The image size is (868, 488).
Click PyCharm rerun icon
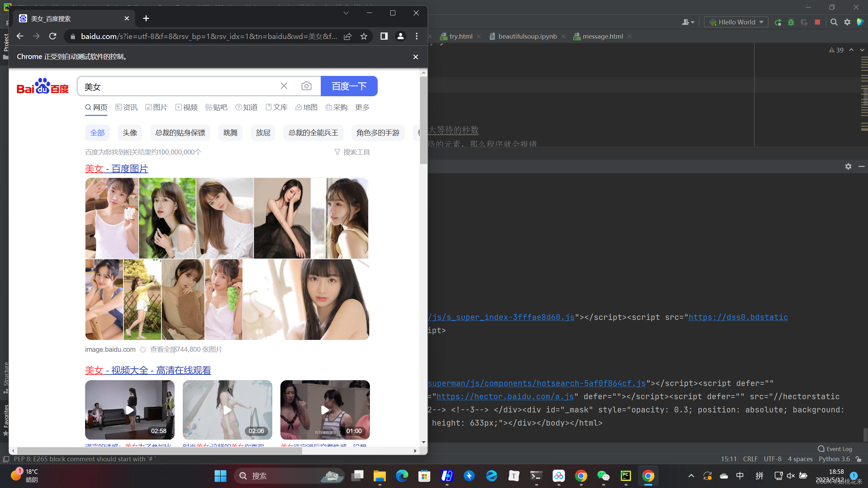click(x=778, y=22)
